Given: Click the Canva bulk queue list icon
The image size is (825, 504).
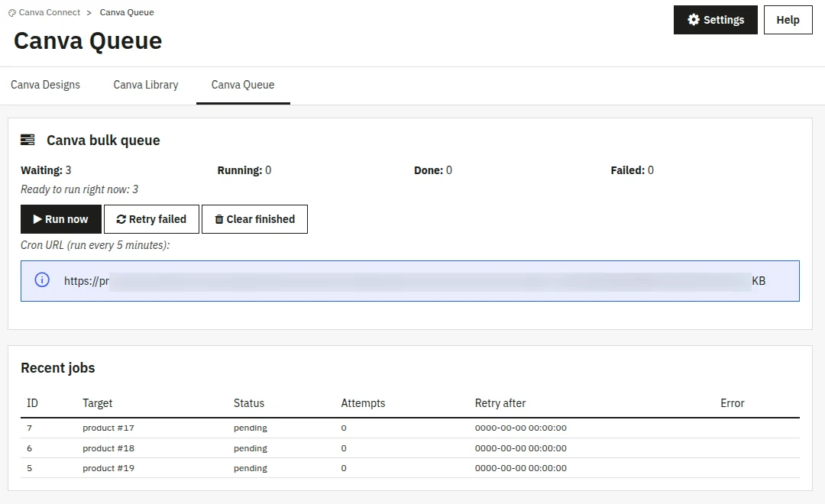Looking at the screenshot, I should click(27, 140).
